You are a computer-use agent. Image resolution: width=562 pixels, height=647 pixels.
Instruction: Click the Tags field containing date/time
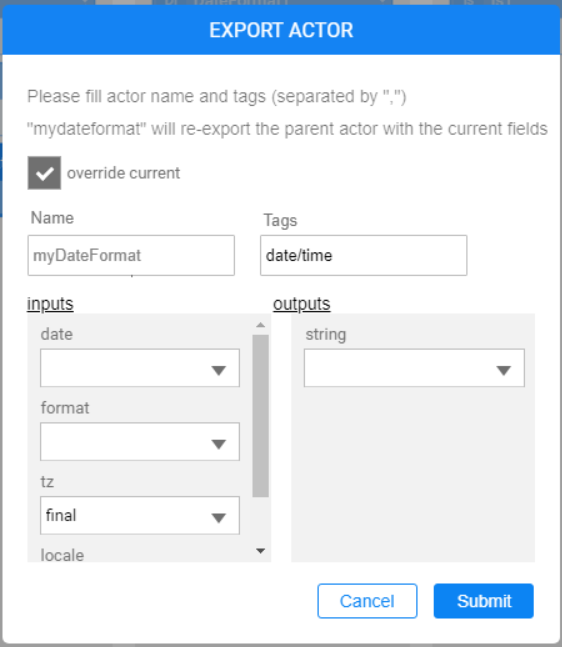click(364, 255)
